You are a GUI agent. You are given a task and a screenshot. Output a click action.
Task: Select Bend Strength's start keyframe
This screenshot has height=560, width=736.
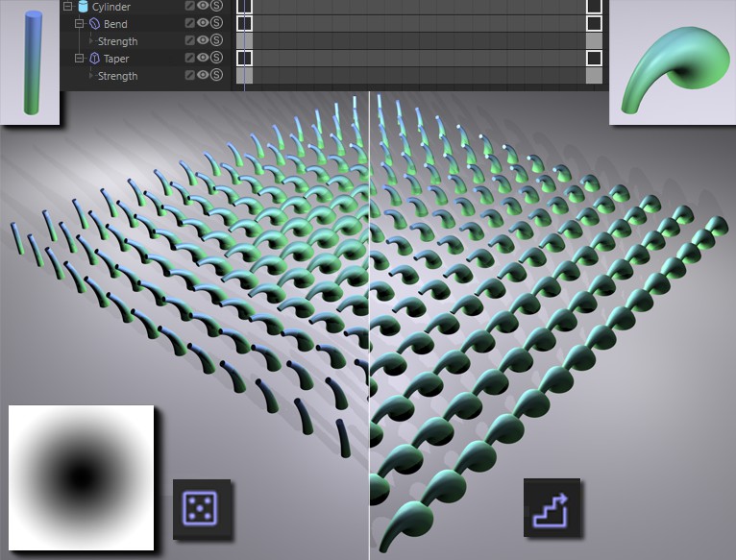coord(245,41)
